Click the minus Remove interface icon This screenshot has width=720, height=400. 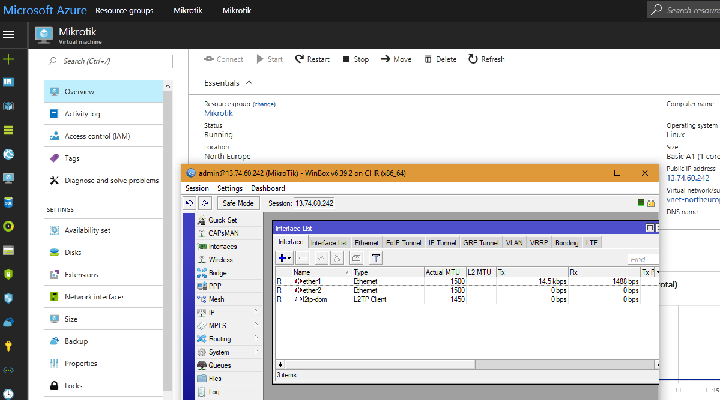coord(302,258)
